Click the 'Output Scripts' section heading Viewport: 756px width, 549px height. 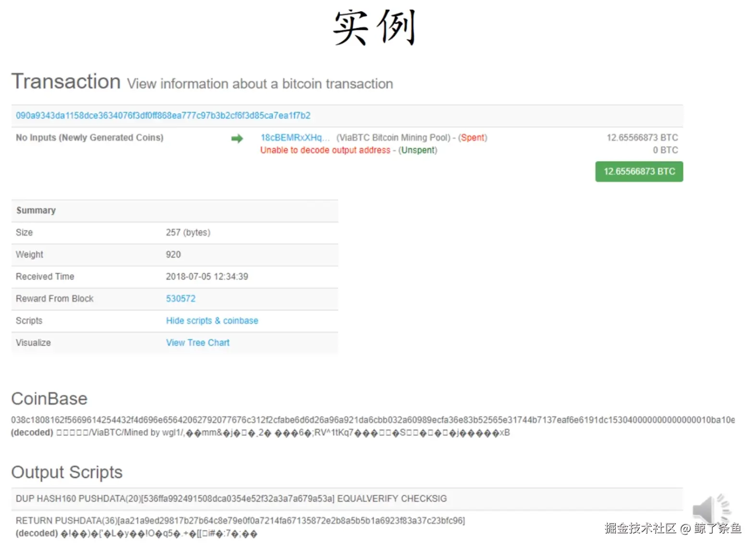pyautogui.click(x=67, y=472)
